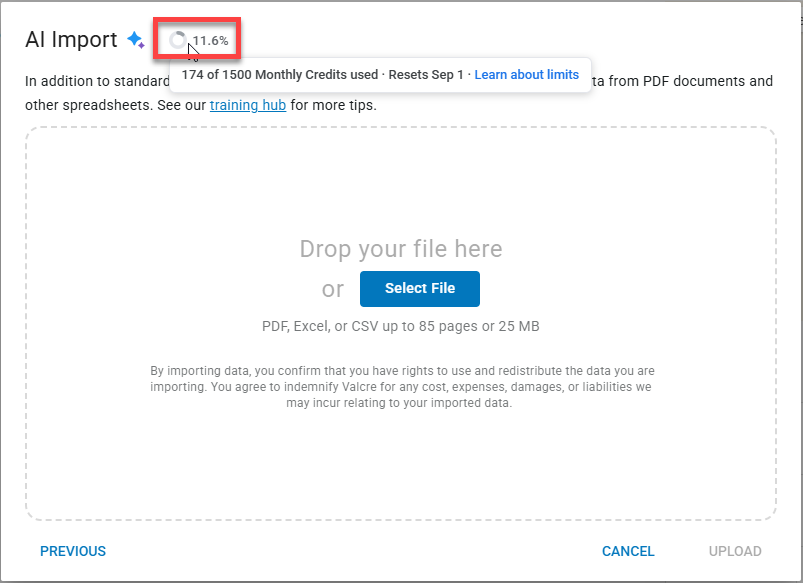This screenshot has height=583, width=803.
Task: Click the Drop your file here text
Action: [x=401, y=249]
